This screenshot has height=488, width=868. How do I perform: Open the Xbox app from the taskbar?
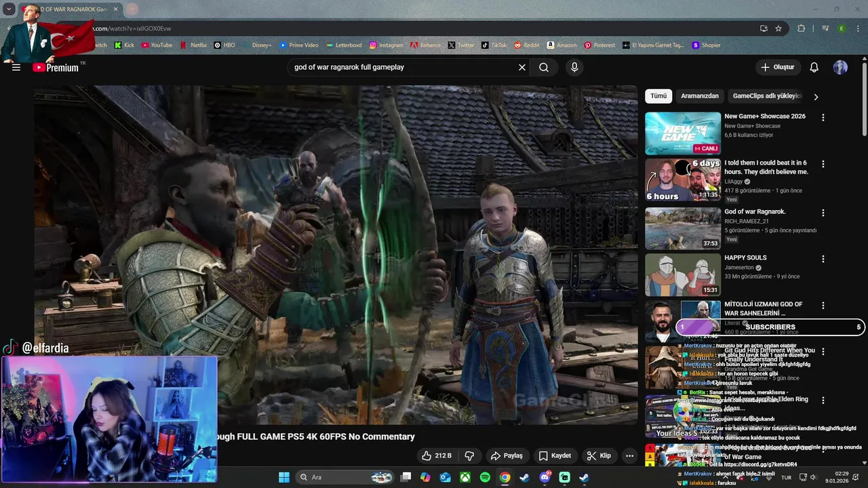(x=465, y=477)
